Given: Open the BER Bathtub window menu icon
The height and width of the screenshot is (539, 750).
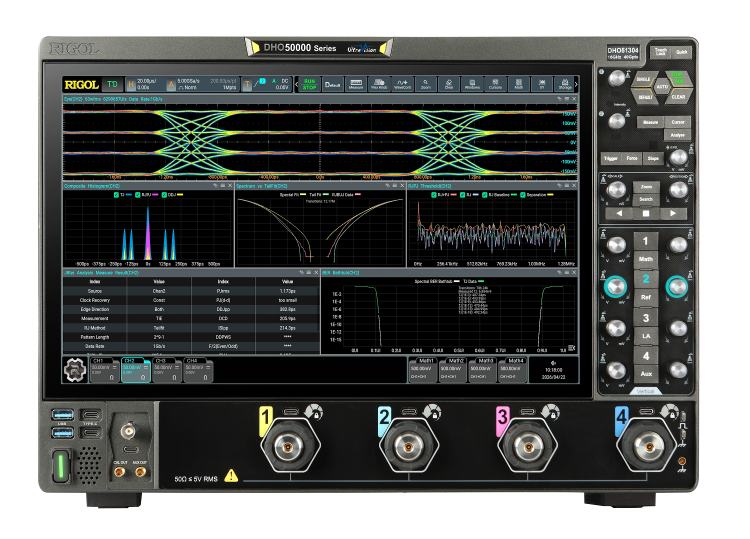Looking at the screenshot, I should 567,273.
